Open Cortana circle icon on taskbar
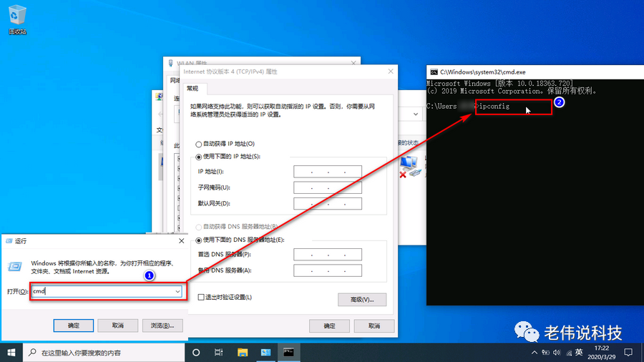 coord(196,353)
